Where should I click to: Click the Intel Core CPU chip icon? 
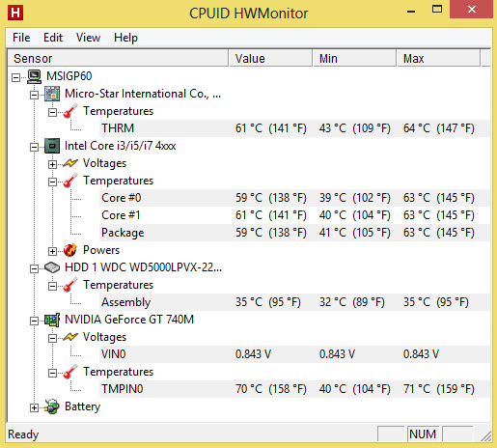click(52, 146)
